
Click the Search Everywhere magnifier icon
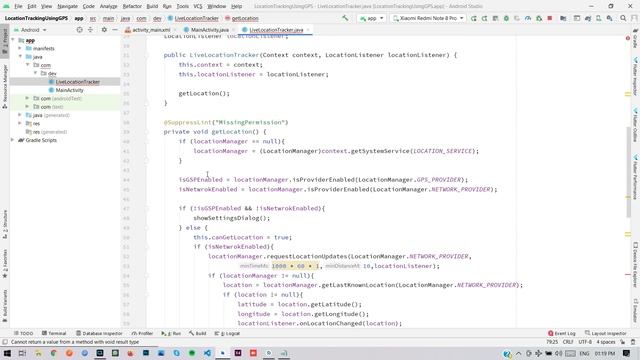pos(623,18)
